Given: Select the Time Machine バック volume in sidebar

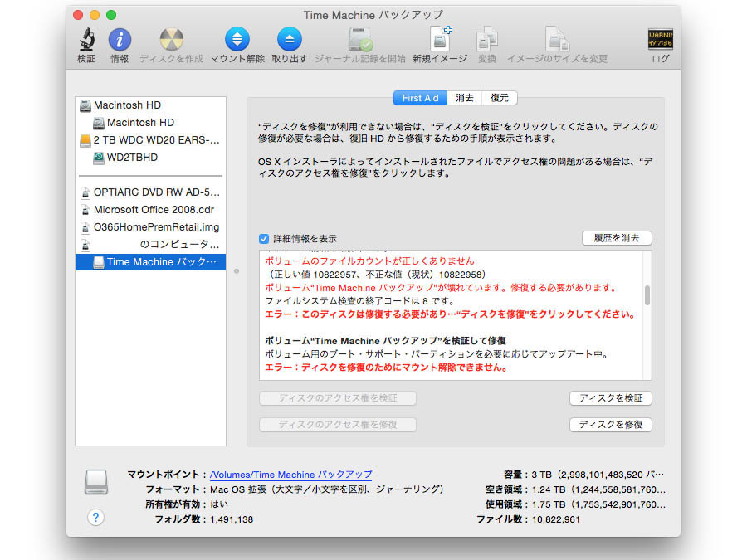Looking at the screenshot, I should (150, 262).
